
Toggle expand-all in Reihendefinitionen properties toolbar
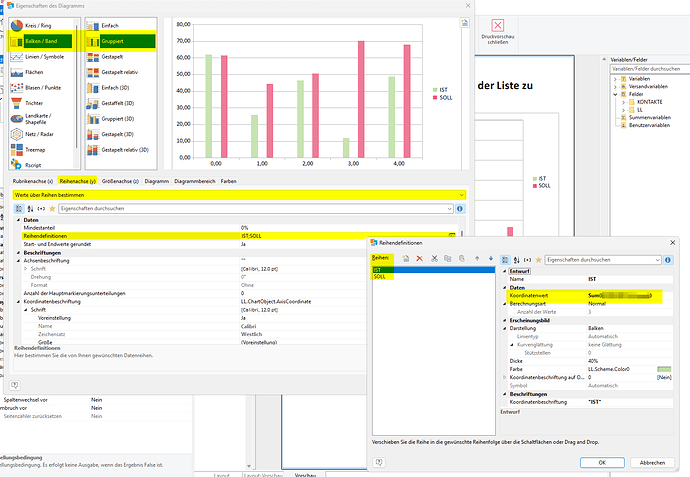(x=527, y=260)
